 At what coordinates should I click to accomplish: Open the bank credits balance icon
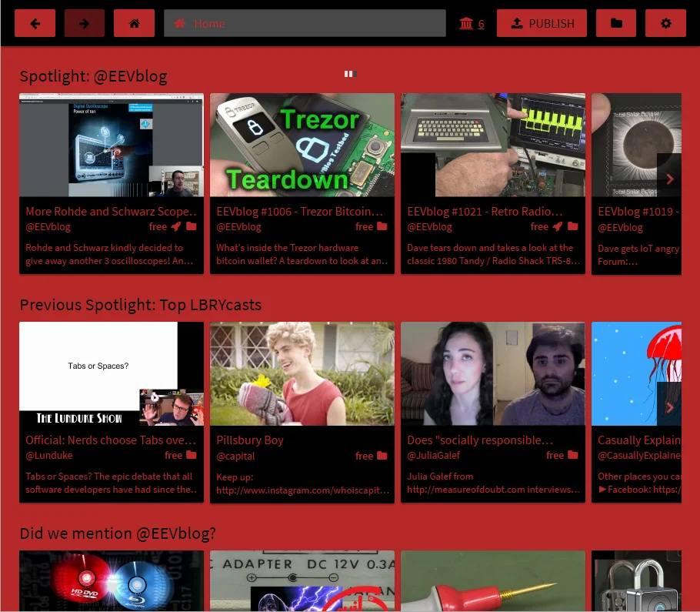(x=466, y=23)
